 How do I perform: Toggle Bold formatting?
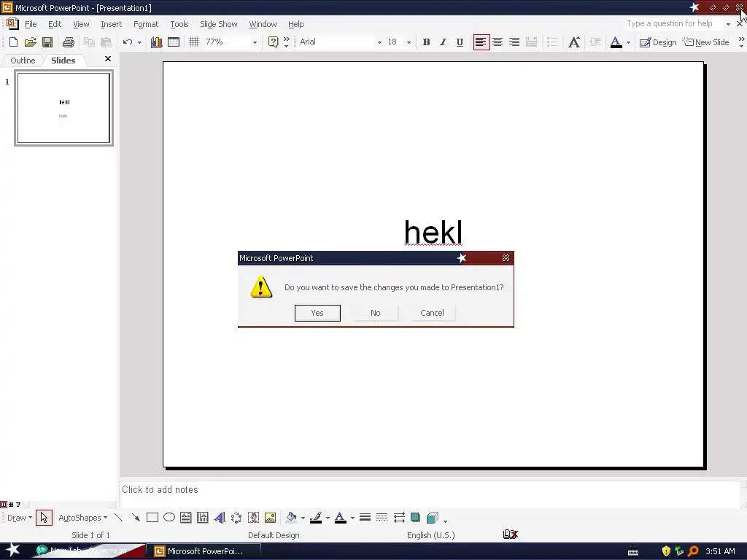tap(426, 42)
